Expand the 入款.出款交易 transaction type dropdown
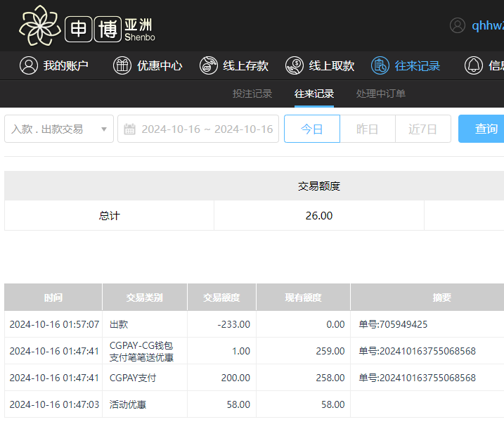Viewport: 504px width, 422px height. [59, 129]
